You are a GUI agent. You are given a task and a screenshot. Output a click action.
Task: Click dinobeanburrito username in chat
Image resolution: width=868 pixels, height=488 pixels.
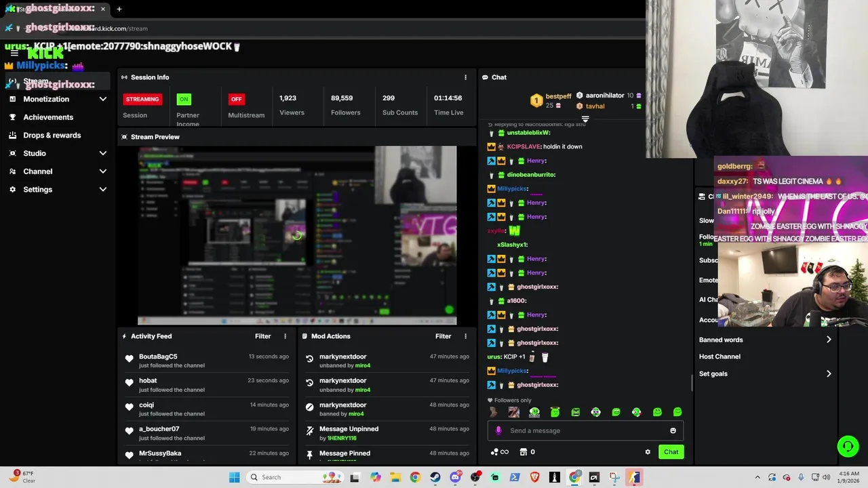(x=531, y=175)
